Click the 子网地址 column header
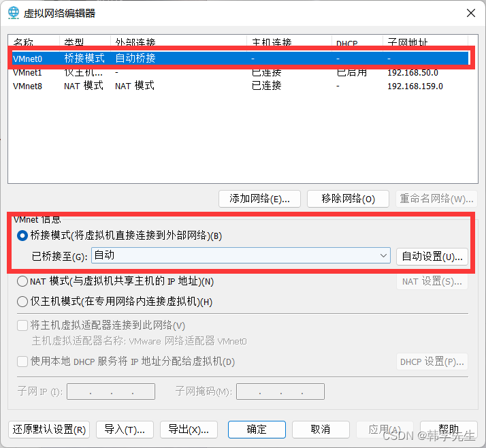This screenshot has width=486, height=448. 425,42
